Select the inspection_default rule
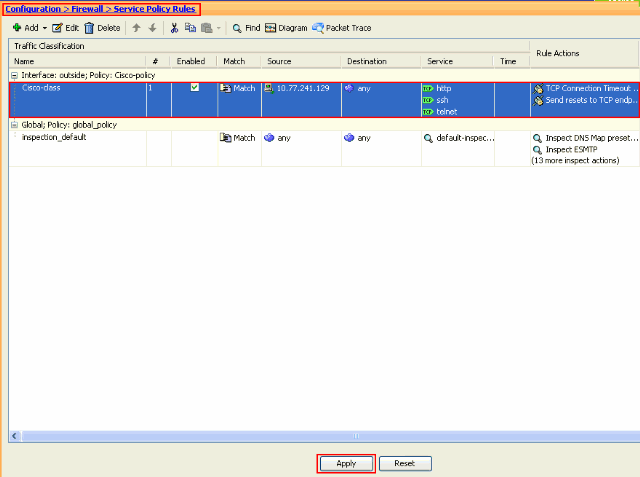Image resolution: width=640 pixels, height=477 pixels. pyautogui.click(x=54, y=137)
